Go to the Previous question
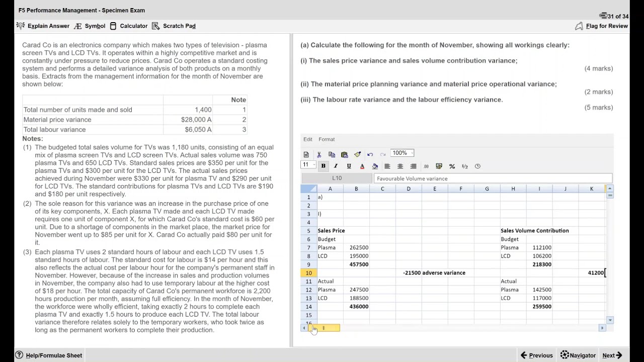 click(x=536, y=355)
